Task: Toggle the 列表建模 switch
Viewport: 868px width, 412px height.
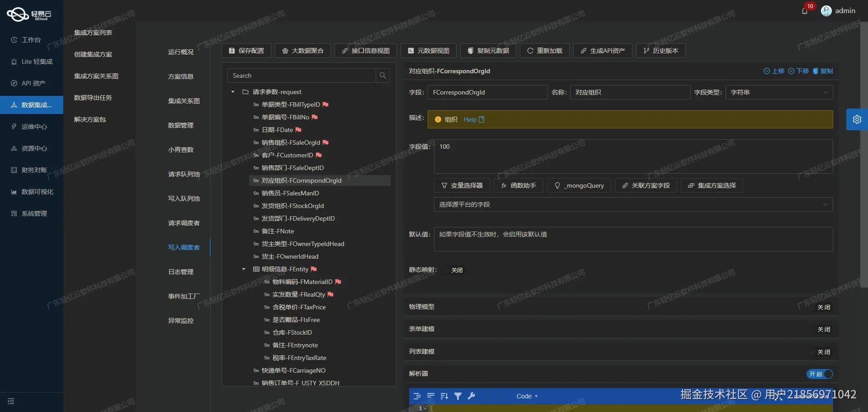Action: coord(820,352)
